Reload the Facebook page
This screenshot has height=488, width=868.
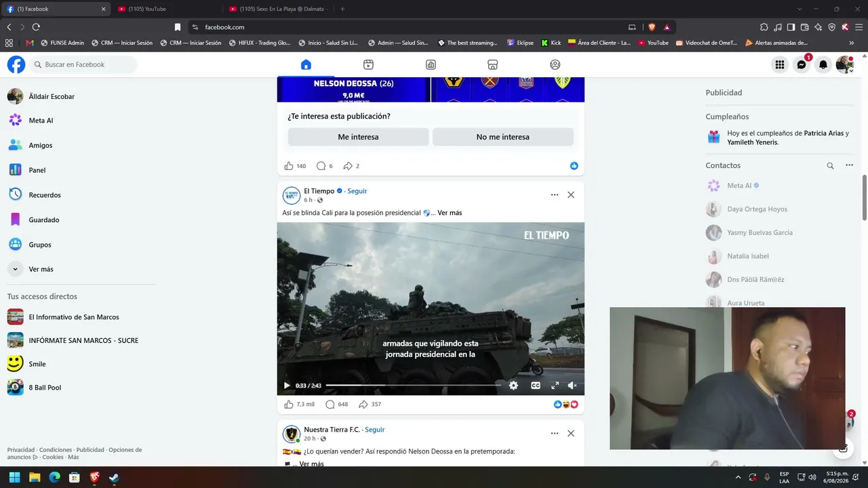[x=36, y=27]
